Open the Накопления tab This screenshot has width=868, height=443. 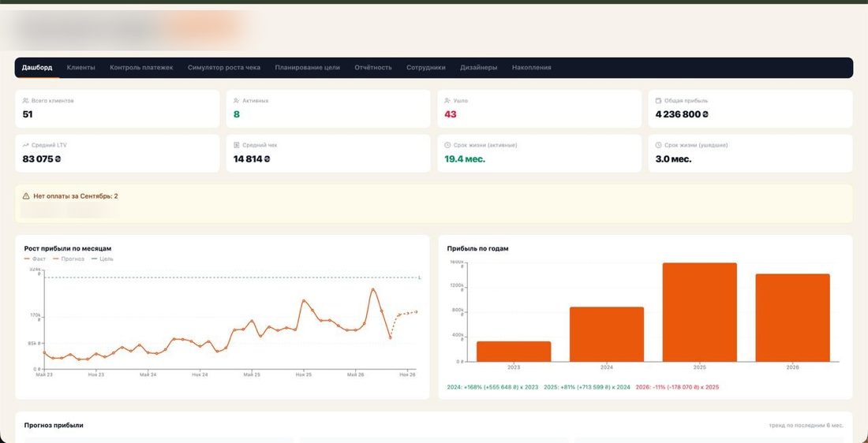pyautogui.click(x=531, y=68)
